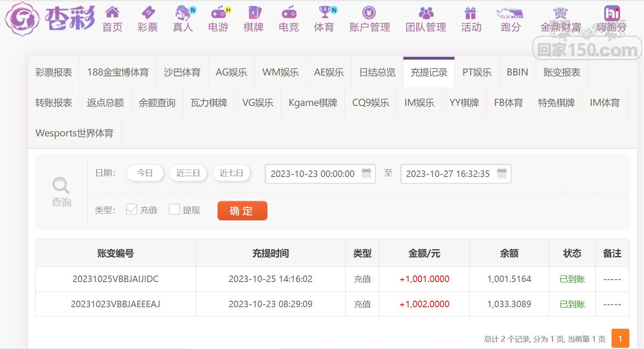The width and height of the screenshot is (644, 349).
Task: Switch to AE娱乐 tab
Action: (329, 72)
